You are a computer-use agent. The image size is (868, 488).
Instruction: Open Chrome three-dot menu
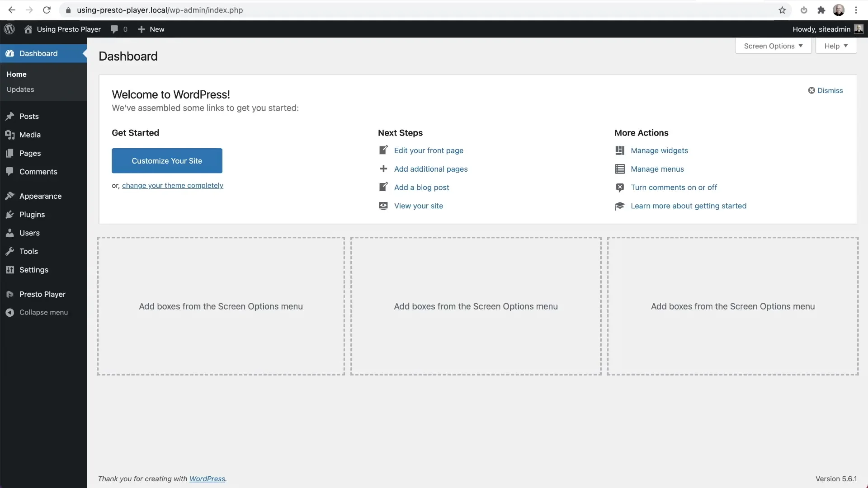coord(856,10)
